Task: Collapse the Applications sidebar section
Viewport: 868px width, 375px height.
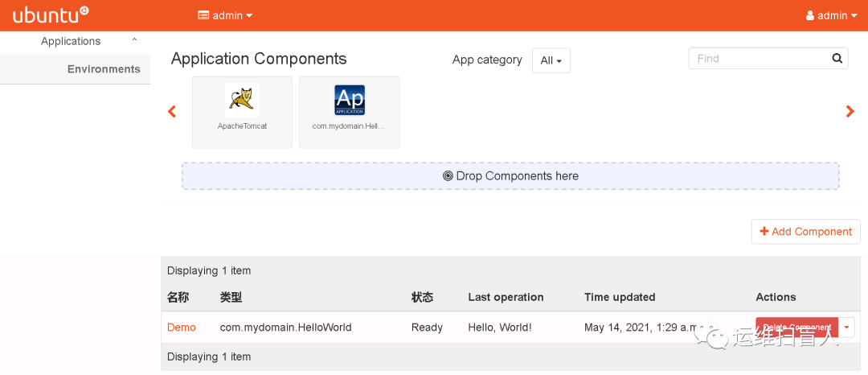Action: pos(134,40)
